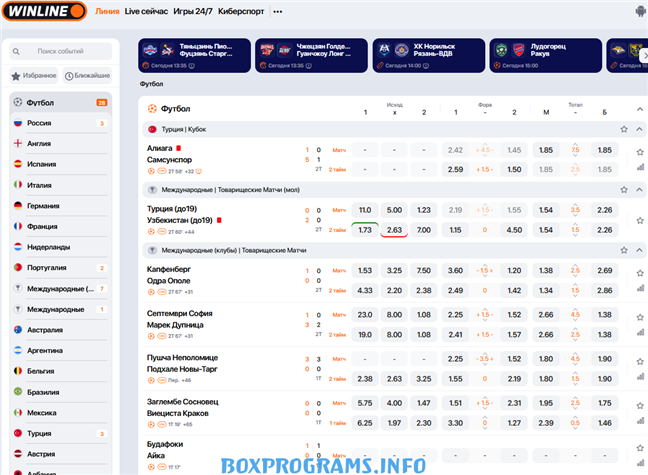Collapse the Турция Кубок league group
The width and height of the screenshot is (648, 475).
(640, 130)
